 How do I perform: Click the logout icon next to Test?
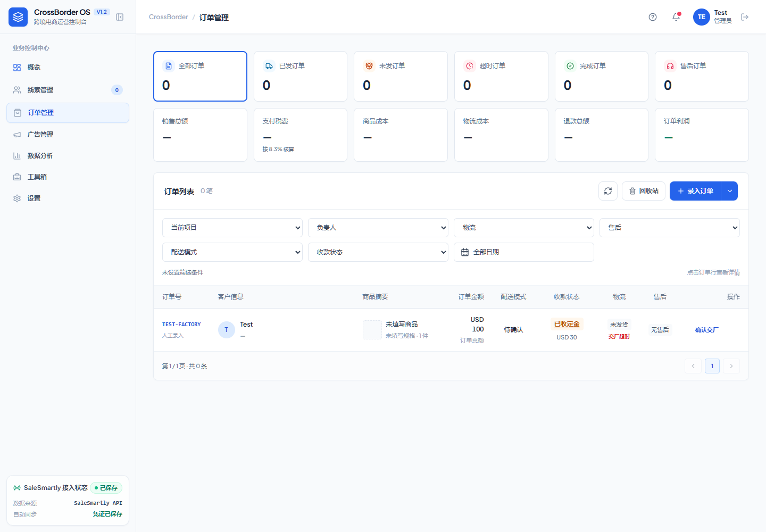coord(745,17)
